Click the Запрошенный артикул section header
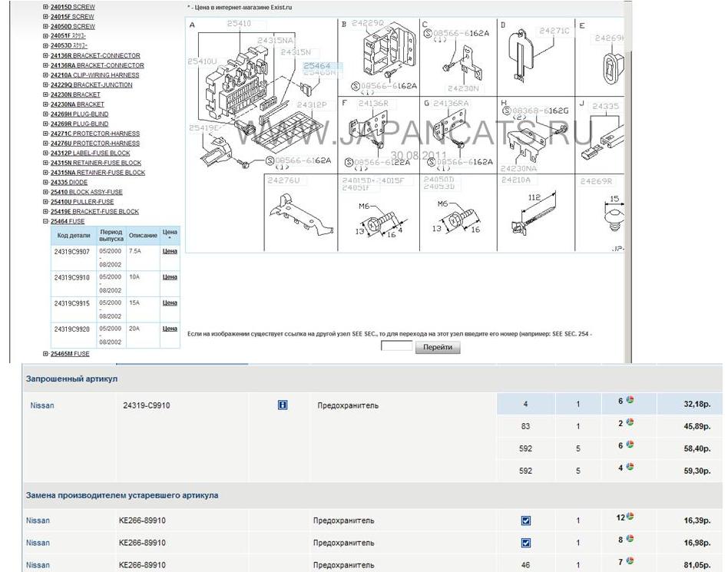The image size is (728, 572). [72, 379]
